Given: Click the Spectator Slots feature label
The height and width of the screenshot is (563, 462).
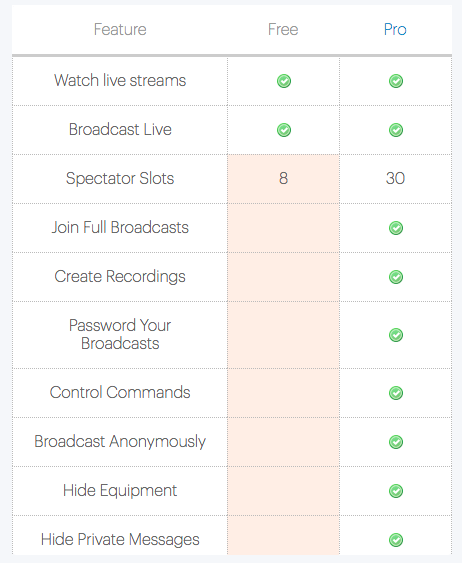Looking at the screenshot, I should [120, 178].
